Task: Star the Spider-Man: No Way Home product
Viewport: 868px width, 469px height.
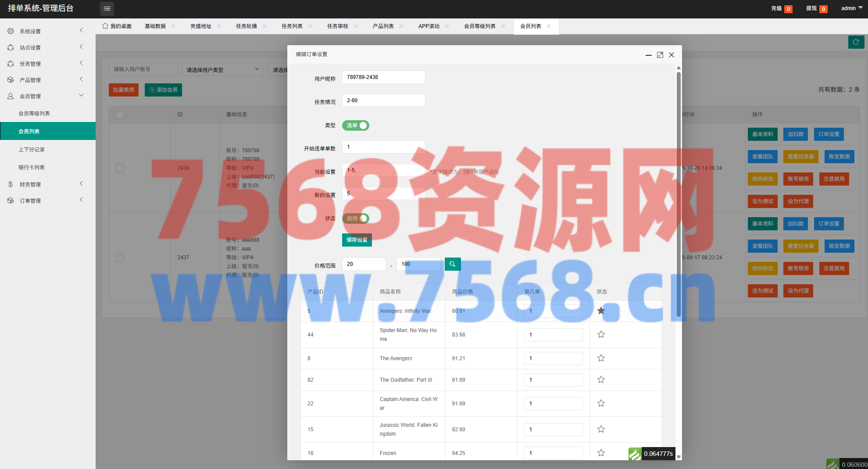Action: [601, 335]
